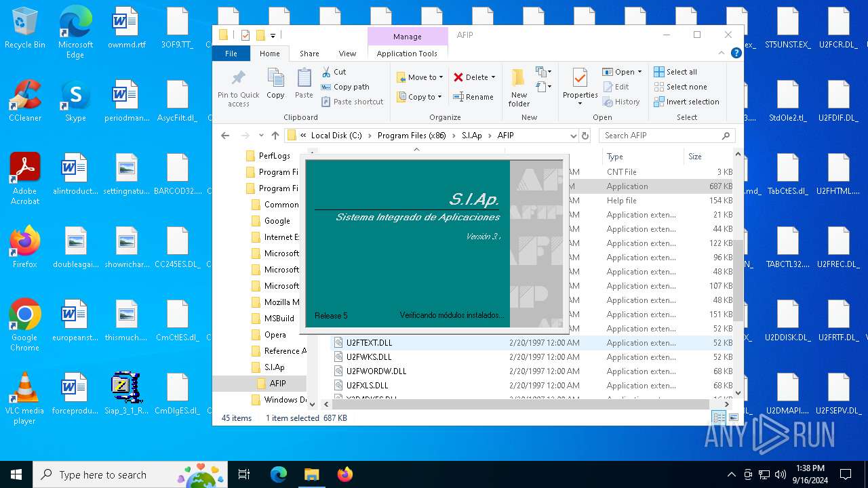
Task: Create a New folder
Action: point(519,87)
